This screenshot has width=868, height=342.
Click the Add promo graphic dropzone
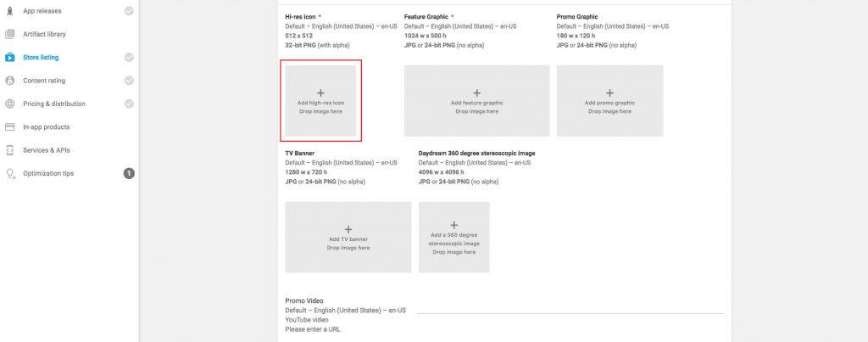[609, 100]
